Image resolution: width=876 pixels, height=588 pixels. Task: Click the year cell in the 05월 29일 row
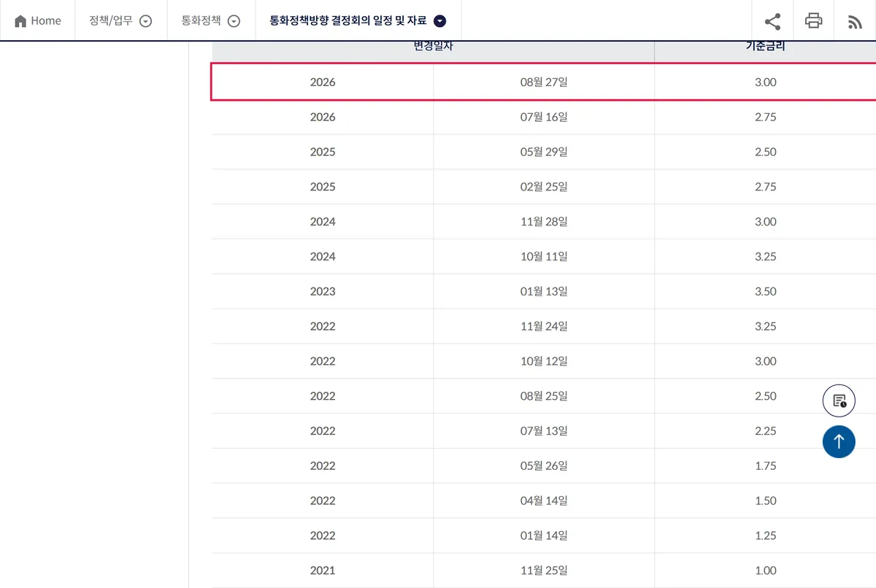click(323, 152)
